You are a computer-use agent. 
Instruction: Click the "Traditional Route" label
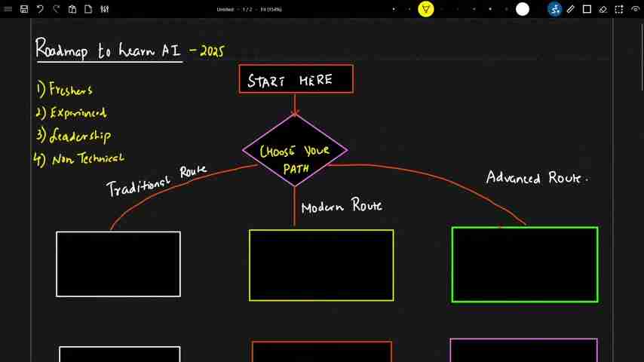157,181
